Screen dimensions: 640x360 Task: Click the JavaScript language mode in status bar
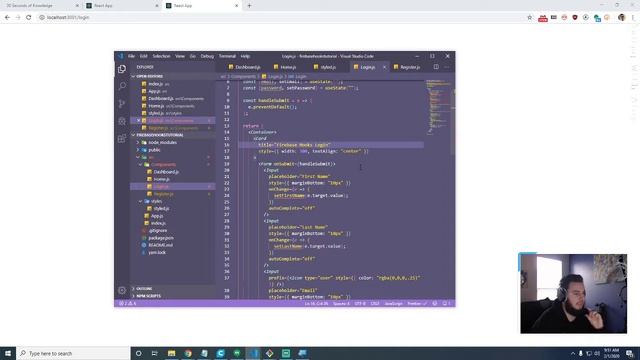393,303
